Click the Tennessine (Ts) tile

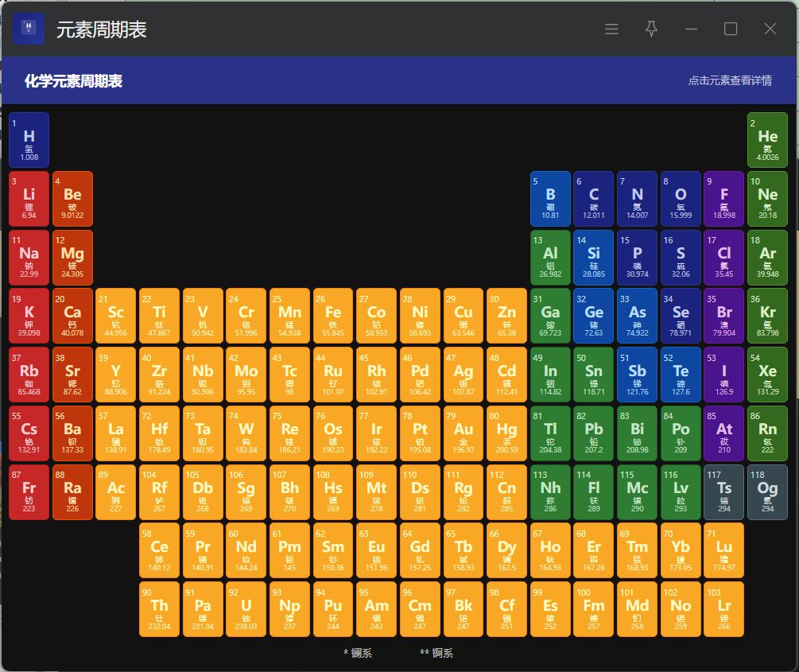[x=724, y=492]
